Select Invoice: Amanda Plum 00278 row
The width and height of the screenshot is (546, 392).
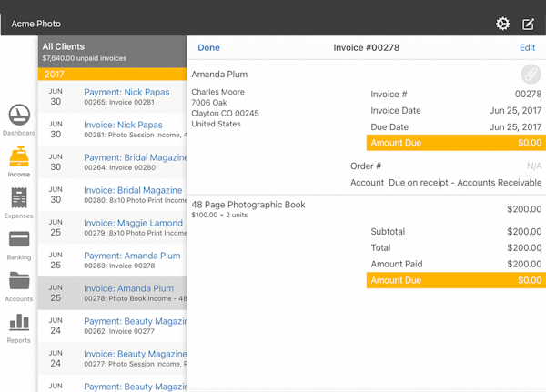[x=113, y=293]
